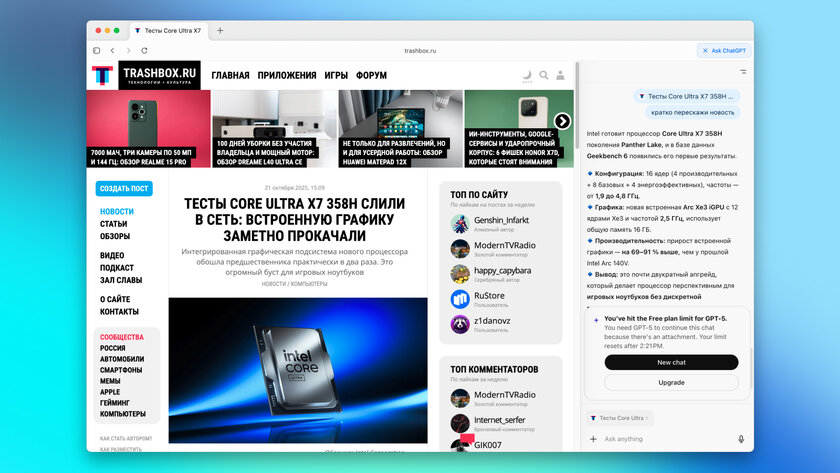The width and height of the screenshot is (840, 473).
Task: Reload the page with the refresh icon
Action: click(x=144, y=50)
